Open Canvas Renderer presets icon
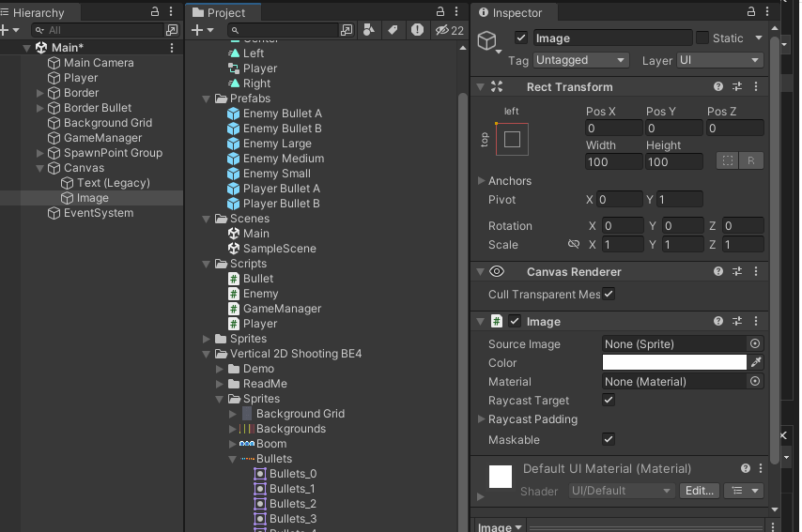 [737, 271]
